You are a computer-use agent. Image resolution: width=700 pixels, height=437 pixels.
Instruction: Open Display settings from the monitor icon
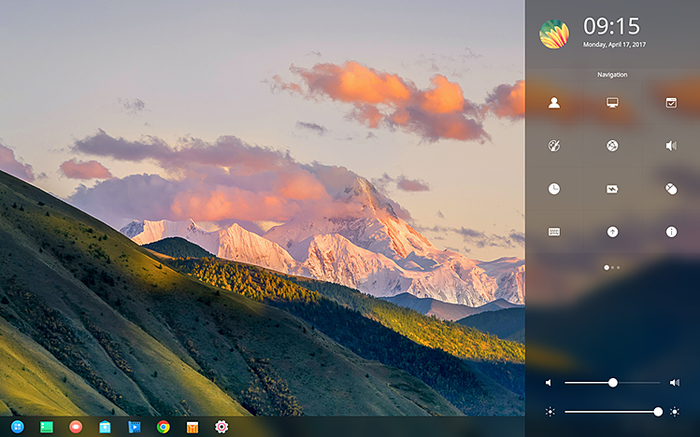pos(612,103)
